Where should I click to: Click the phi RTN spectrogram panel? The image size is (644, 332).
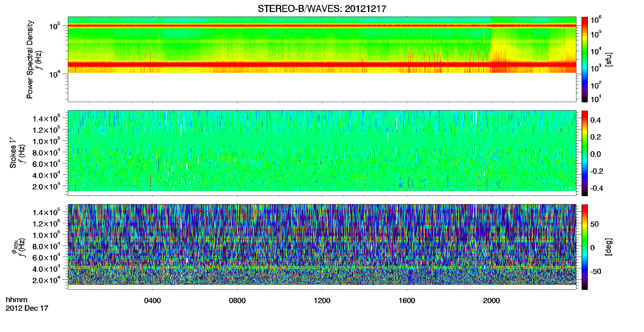[322, 247]
